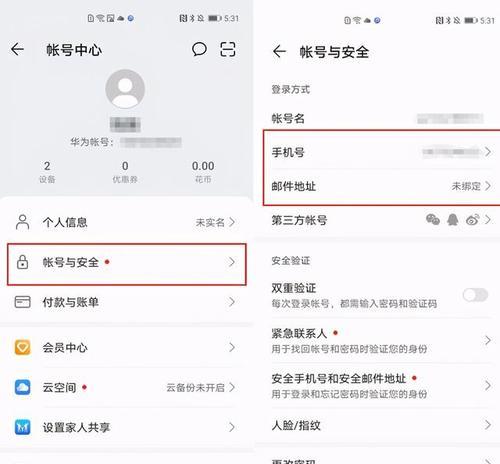Click chevron at end of 帐号与安全 row
500x464 pixels.
232,262
